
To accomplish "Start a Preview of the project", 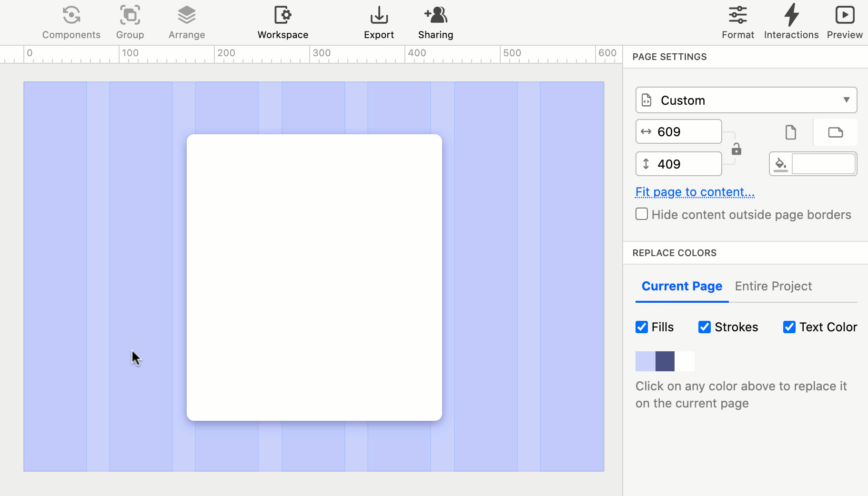I will click(x=845, y=21).
